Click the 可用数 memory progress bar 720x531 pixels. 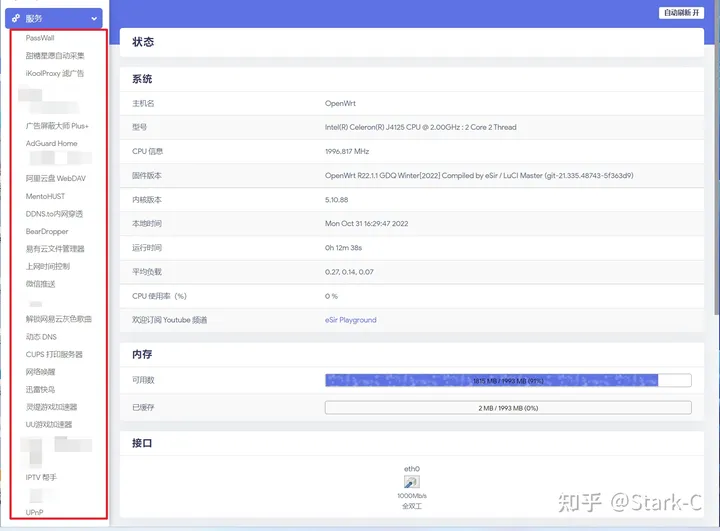pyautogui.click(x=508, y=380)
